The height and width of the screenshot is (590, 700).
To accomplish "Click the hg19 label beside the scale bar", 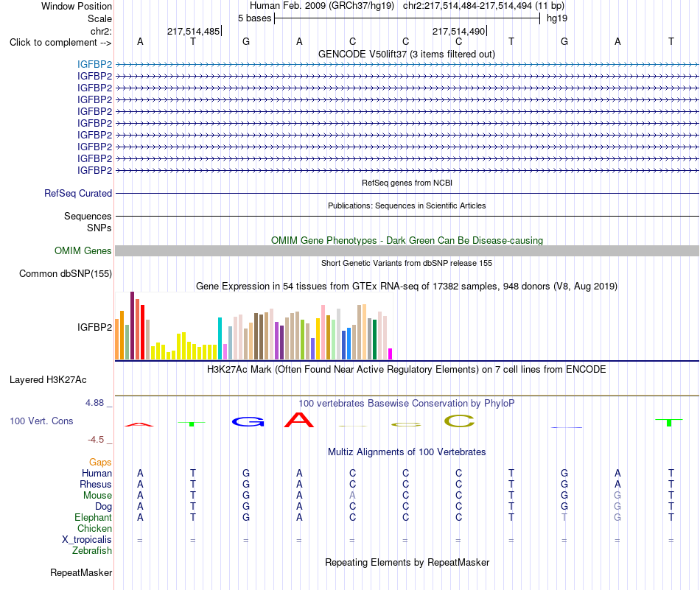I will click(557, 18).
